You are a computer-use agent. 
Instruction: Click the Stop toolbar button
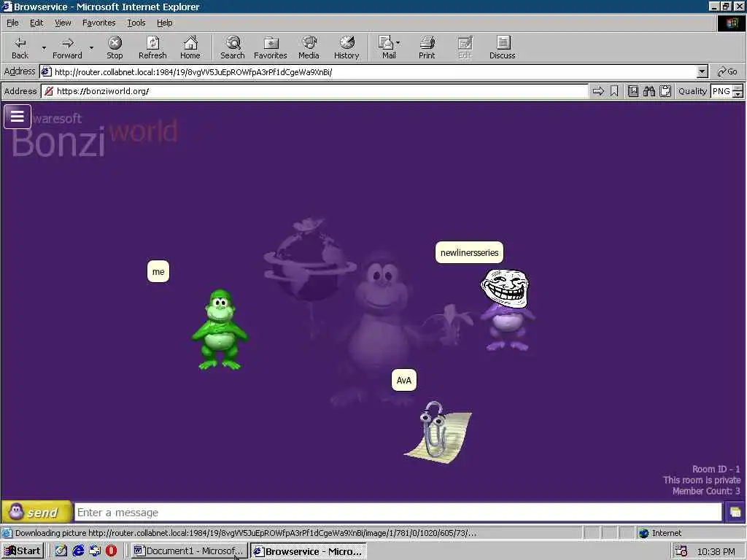[115, 47]
